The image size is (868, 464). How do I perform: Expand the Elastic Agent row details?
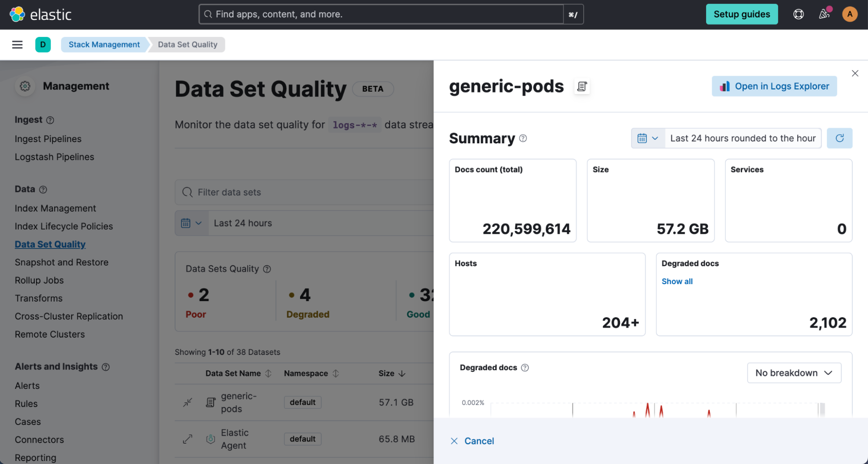[188, 439]
